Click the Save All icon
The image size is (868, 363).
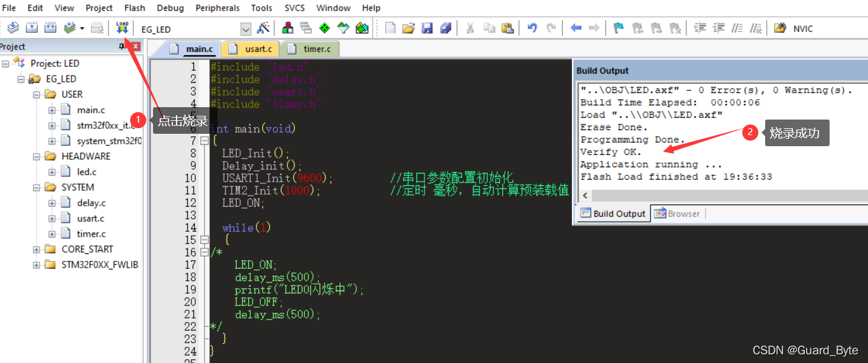(x=445, y=28)
